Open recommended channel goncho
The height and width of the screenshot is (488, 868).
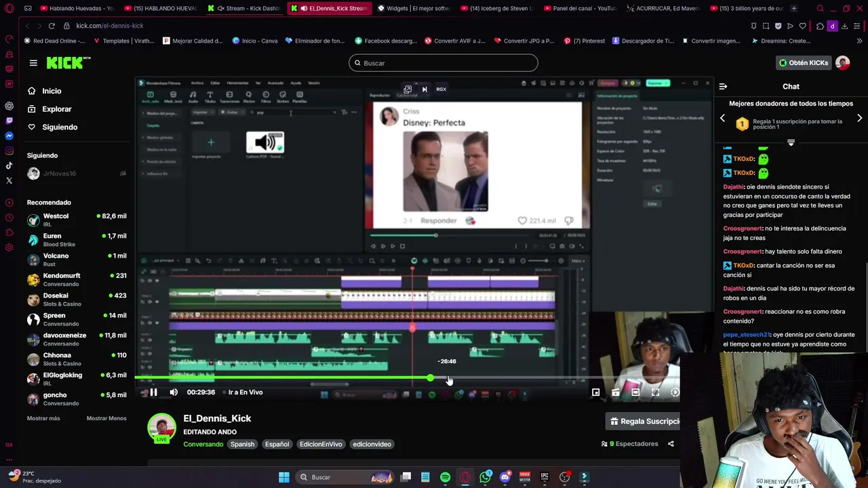coord(77,399)
